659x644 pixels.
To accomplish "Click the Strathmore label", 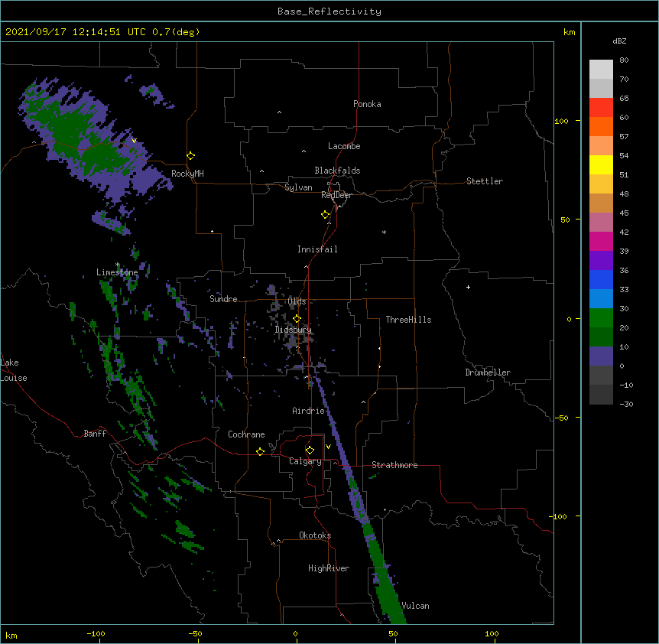I will (x=394, y=465).
